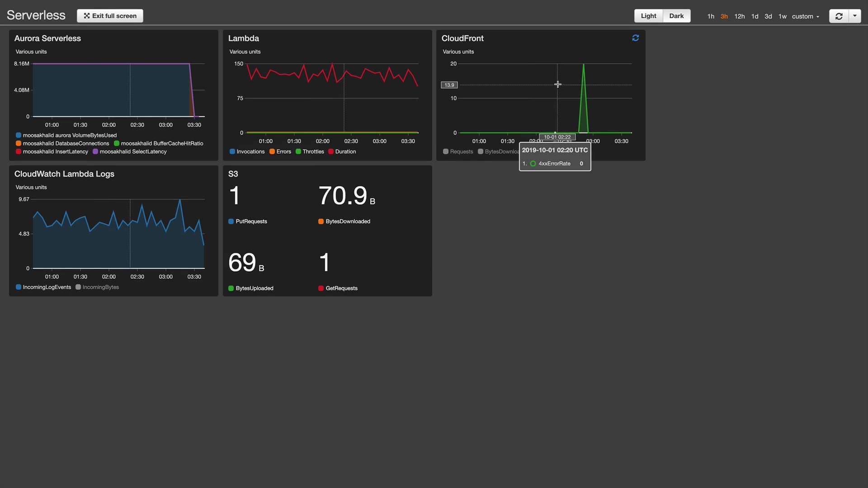Screen dimensions: 868x488
Task: Choose the 1w time range
Action: tap(782, 16)
